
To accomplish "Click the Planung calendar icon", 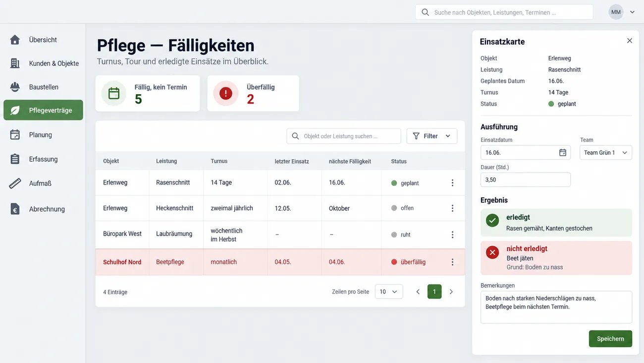I will point(15,134).
